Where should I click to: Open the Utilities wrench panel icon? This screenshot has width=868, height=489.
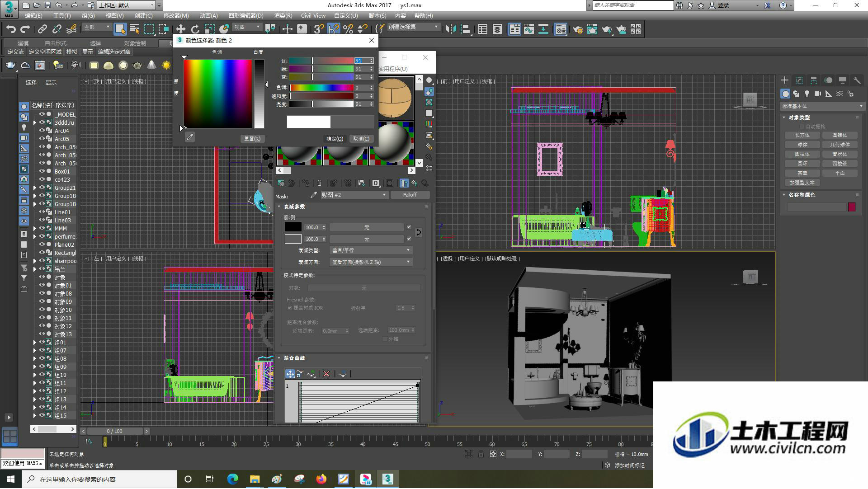point(857,80)
